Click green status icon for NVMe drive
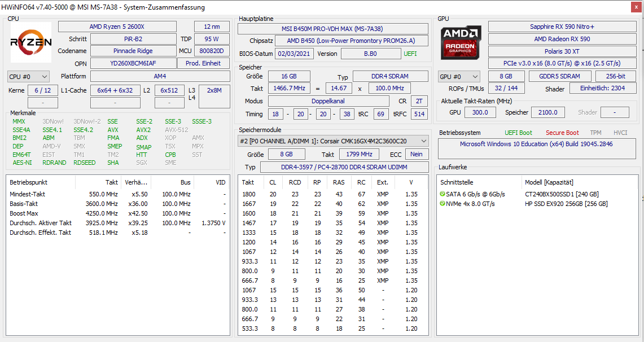 click(x=443, y=204)
